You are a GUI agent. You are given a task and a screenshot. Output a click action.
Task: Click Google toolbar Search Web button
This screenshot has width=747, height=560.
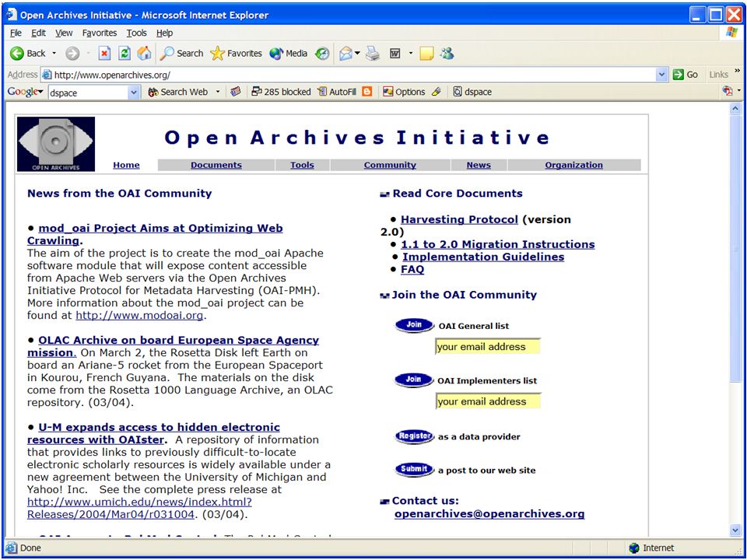pos(178,92)
